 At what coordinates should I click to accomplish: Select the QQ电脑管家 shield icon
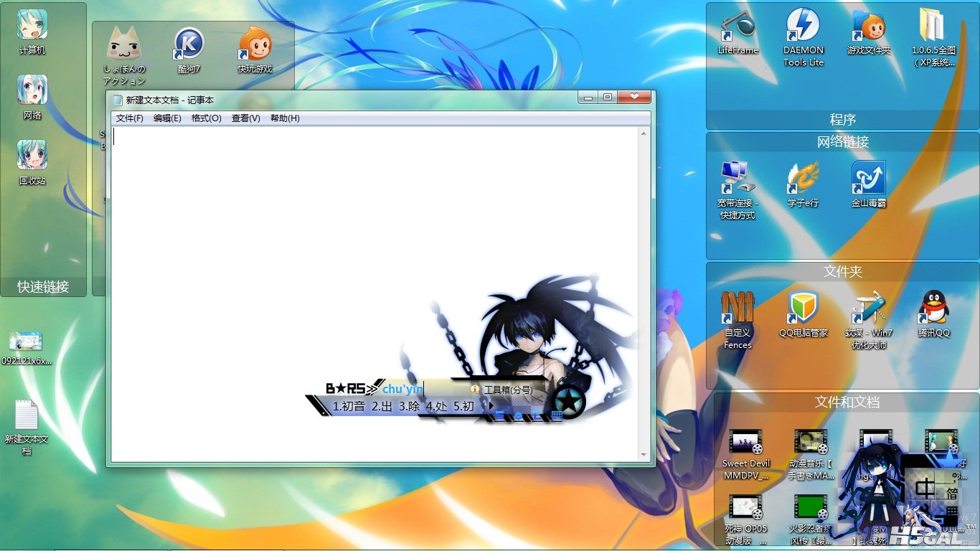pyautogui.click(x=803, y=314)
